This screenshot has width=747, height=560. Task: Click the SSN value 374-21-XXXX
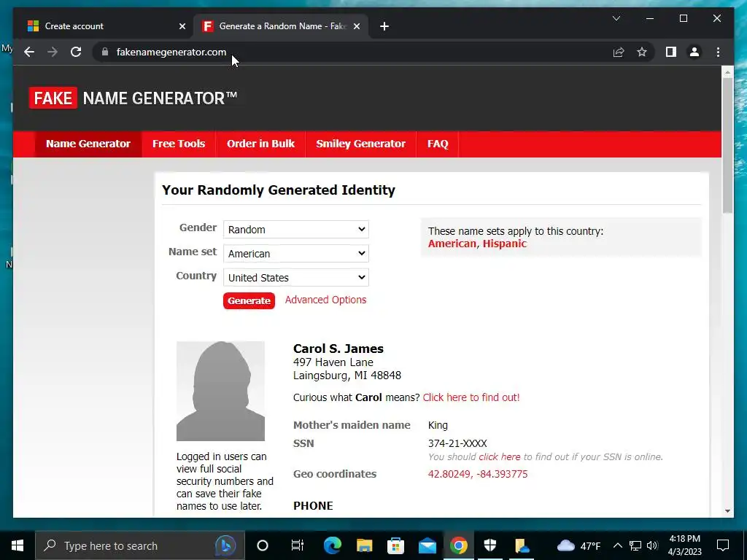pyautogui.click(x=457, y=444)
